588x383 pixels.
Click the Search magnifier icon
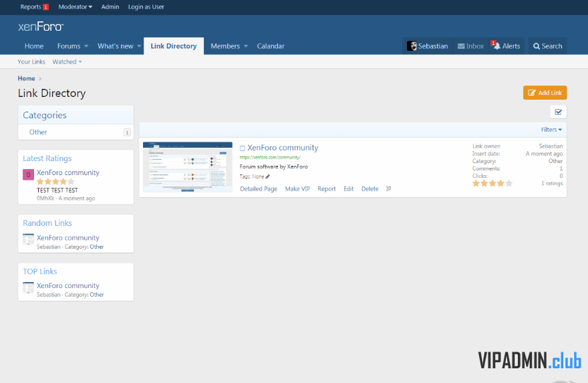537,46
